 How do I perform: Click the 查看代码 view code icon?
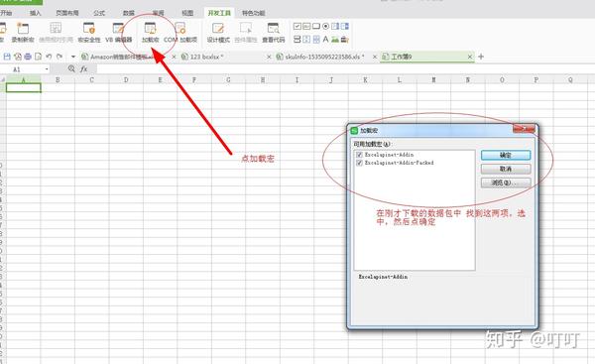tap(274, 33)
